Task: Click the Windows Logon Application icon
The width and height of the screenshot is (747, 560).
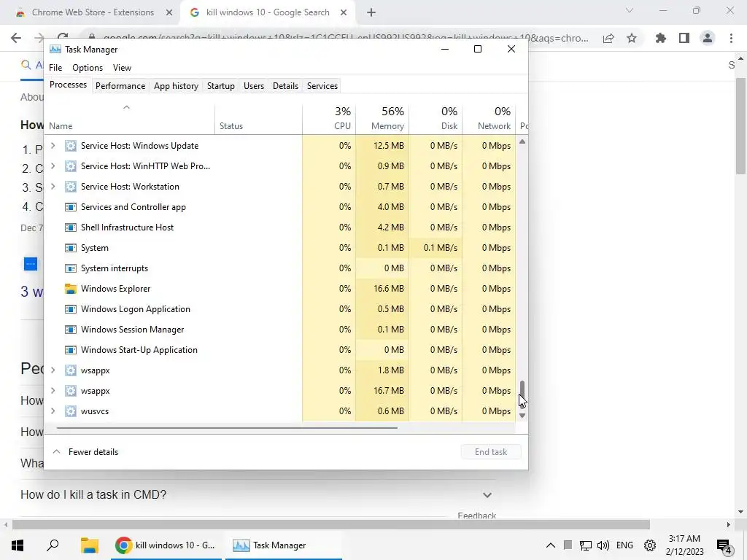Action: (x=71, y=309)
